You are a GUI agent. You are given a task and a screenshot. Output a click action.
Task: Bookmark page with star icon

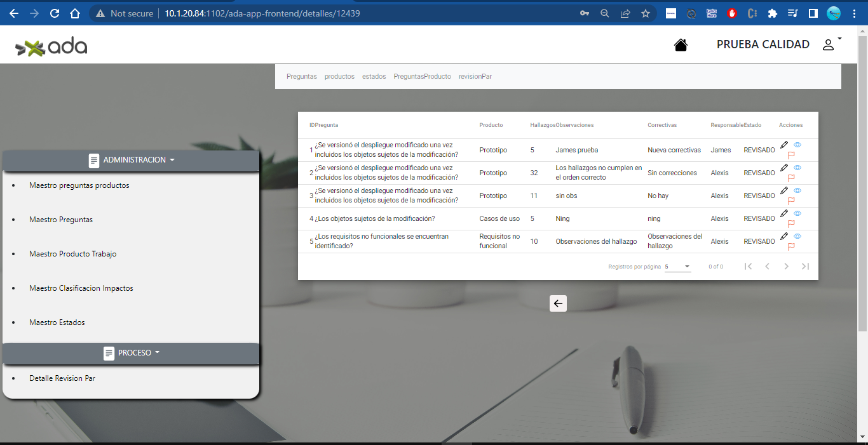[646, 13]
